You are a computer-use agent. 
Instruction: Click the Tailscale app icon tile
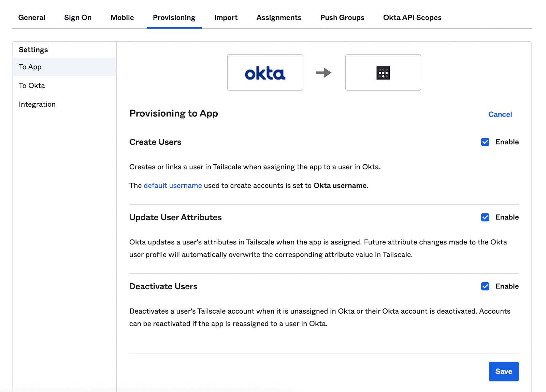click(383, 72)
